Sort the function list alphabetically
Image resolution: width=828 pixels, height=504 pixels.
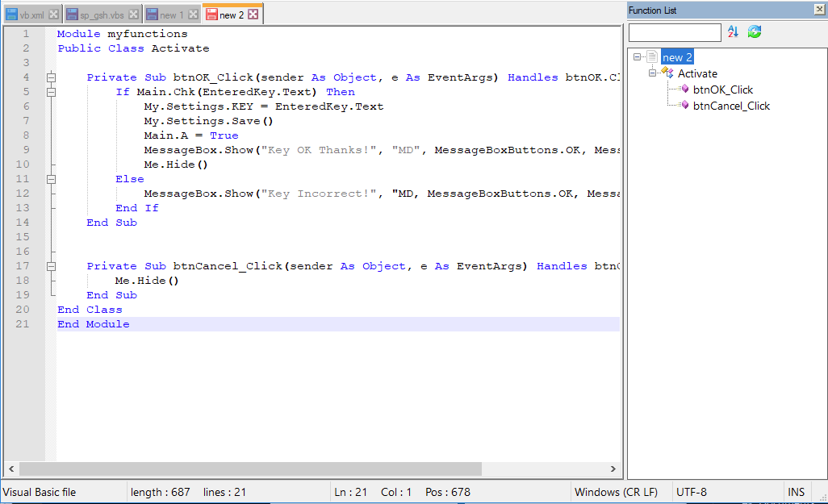click(733, 31)
